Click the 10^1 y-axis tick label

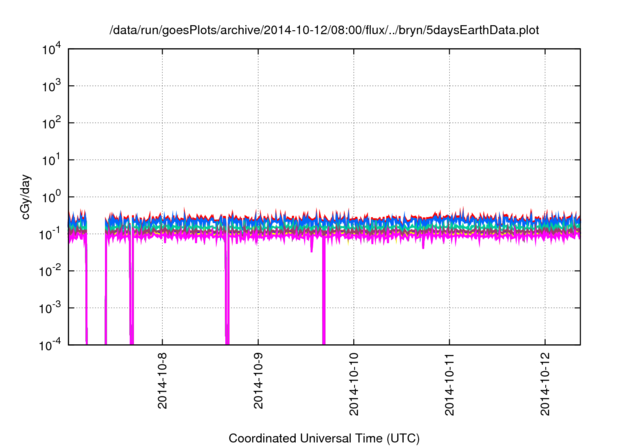point(51,160)
